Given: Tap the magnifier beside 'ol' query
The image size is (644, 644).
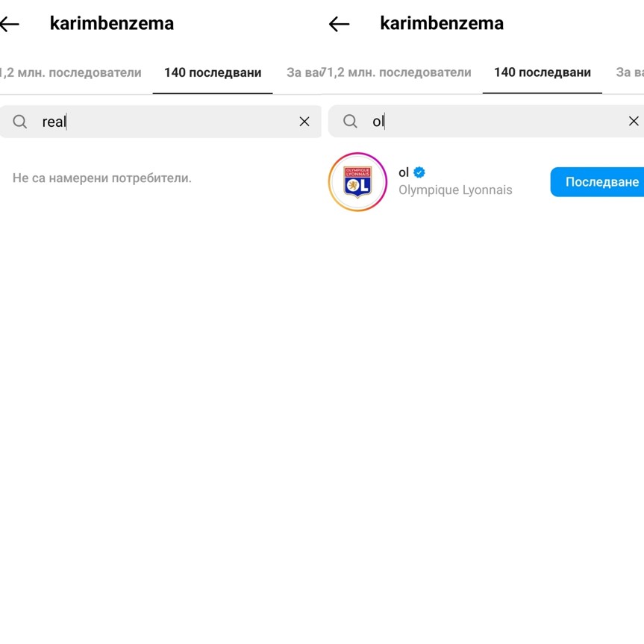Looking at the screenshot, I should 350,121.
